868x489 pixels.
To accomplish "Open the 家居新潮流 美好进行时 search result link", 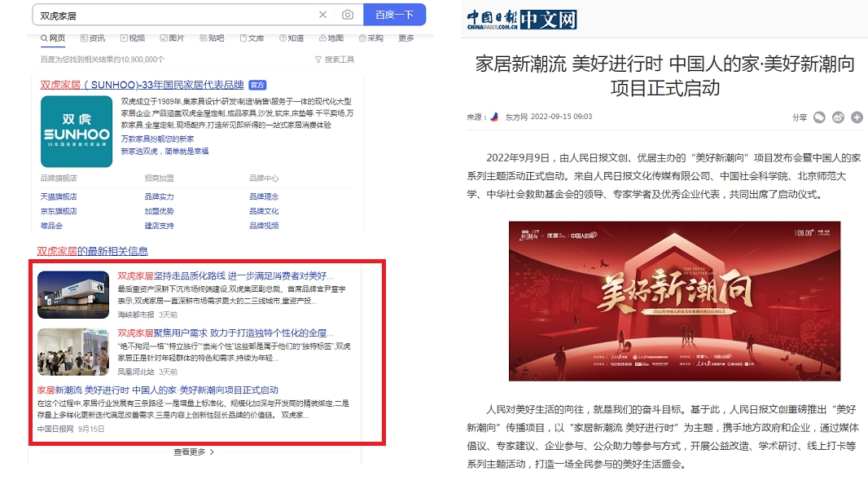I will pyautogui.click(x=158, y=390).
